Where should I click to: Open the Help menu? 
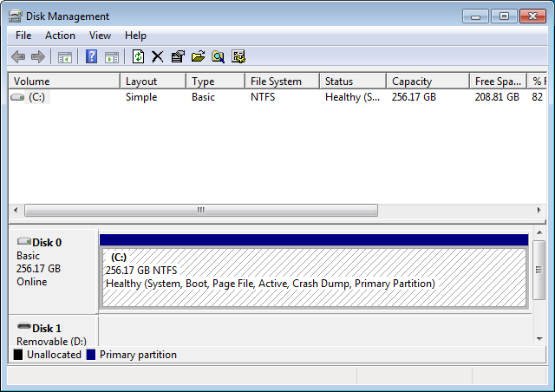point(135,36)
